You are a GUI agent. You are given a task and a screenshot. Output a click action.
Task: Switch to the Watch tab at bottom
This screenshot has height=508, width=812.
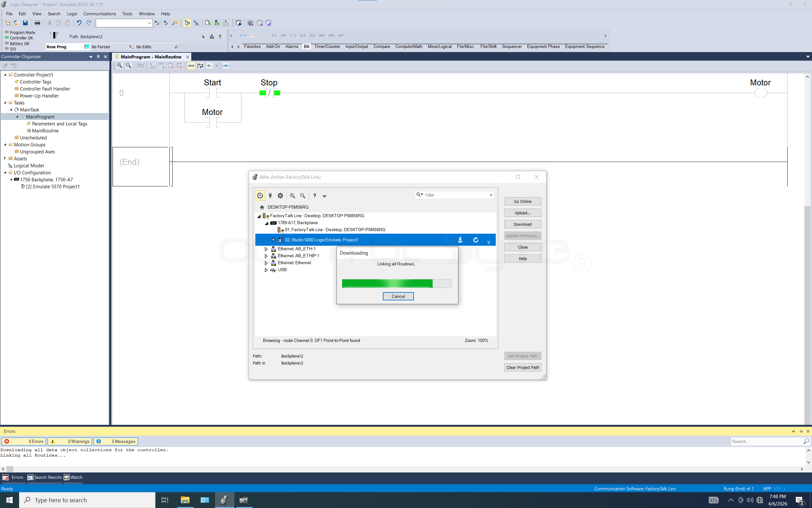73,478
